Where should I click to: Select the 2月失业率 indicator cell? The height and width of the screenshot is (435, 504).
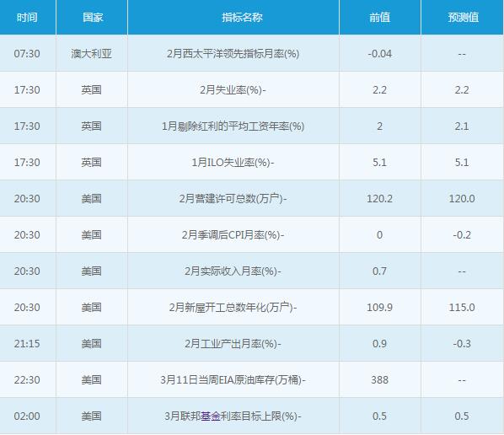click(233, 90)
